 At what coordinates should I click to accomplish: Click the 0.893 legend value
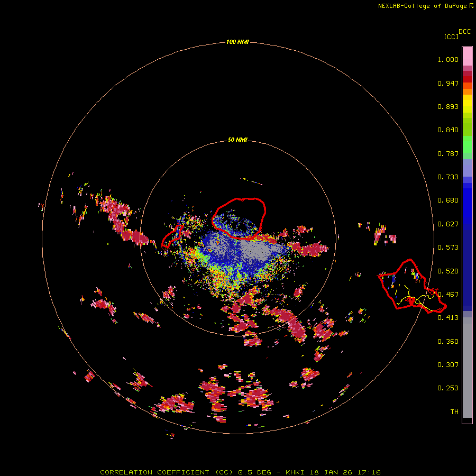[448, 106]
